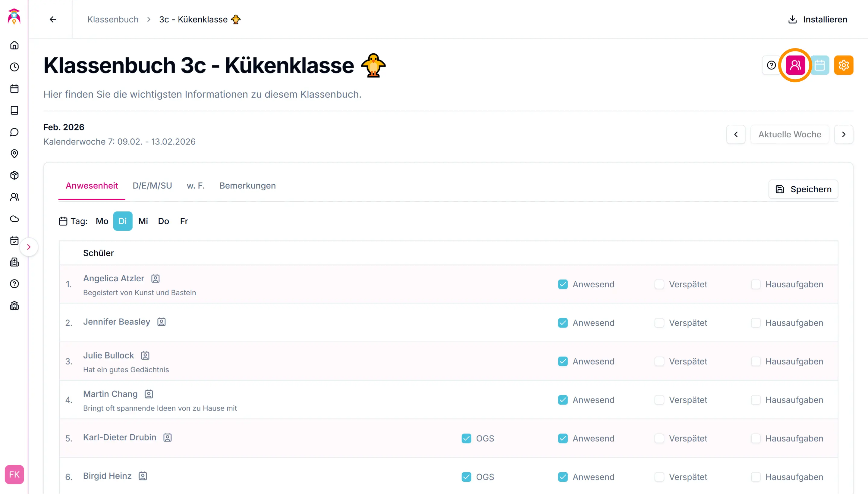
Task: Open the D/E/M/SU tab
Action: click(x=152, y=186)
